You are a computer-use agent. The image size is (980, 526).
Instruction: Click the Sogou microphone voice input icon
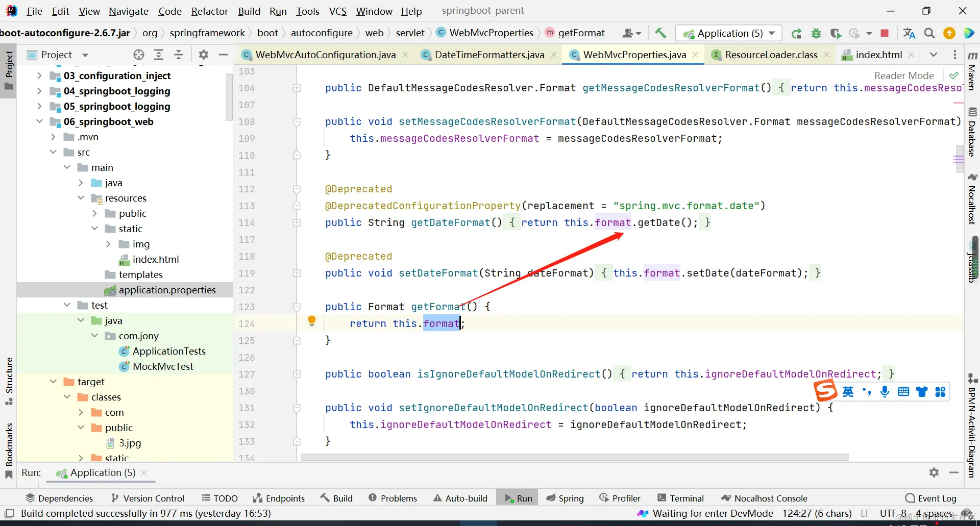click(x=885, y=391)
